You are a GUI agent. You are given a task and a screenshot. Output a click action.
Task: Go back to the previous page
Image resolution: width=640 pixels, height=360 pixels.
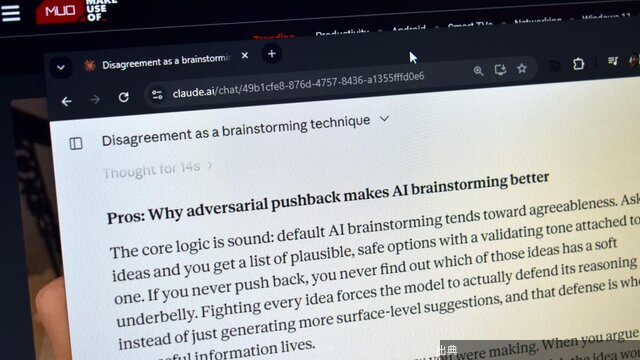tap(67, 101)
